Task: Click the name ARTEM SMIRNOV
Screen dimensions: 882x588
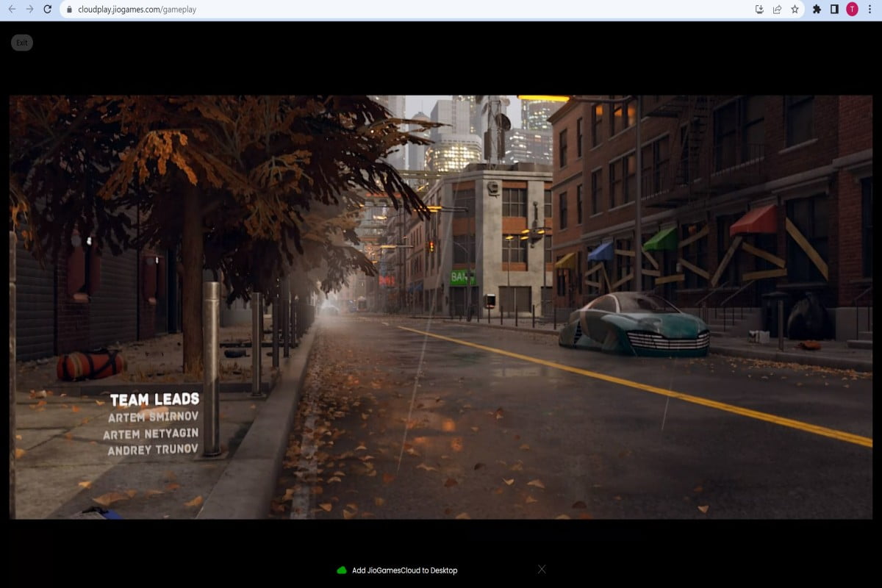Action: 154,417
